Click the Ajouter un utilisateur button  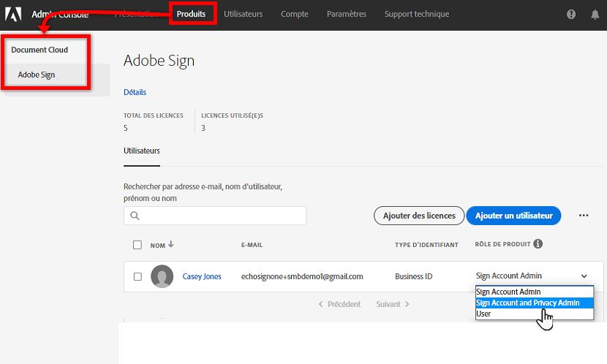[x=513, y=216]
